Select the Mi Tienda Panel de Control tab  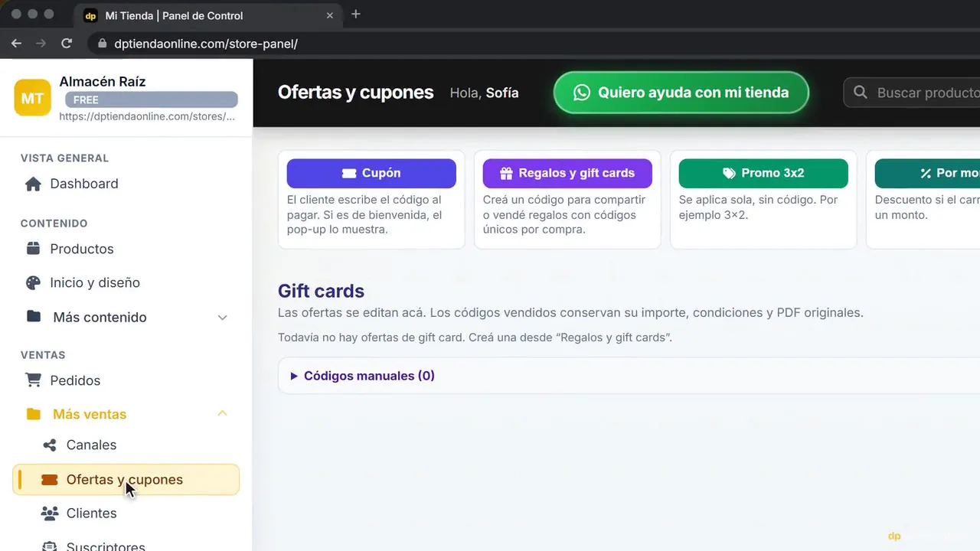[208, 15]
